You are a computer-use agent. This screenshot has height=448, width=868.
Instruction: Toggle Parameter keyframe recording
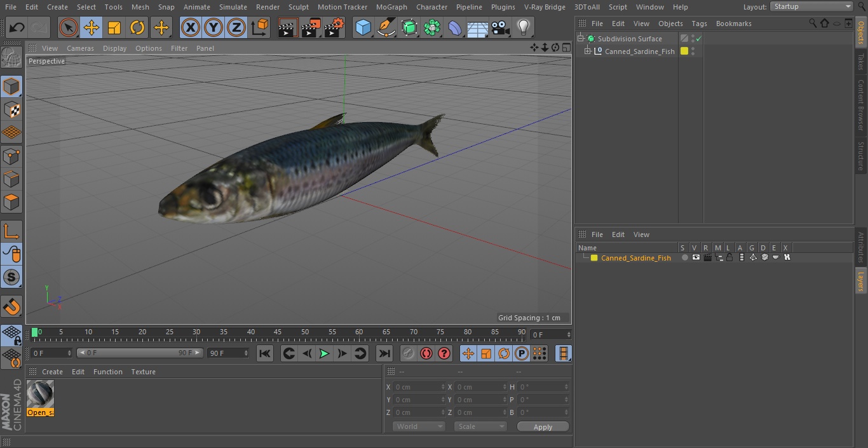coord(522,353)
